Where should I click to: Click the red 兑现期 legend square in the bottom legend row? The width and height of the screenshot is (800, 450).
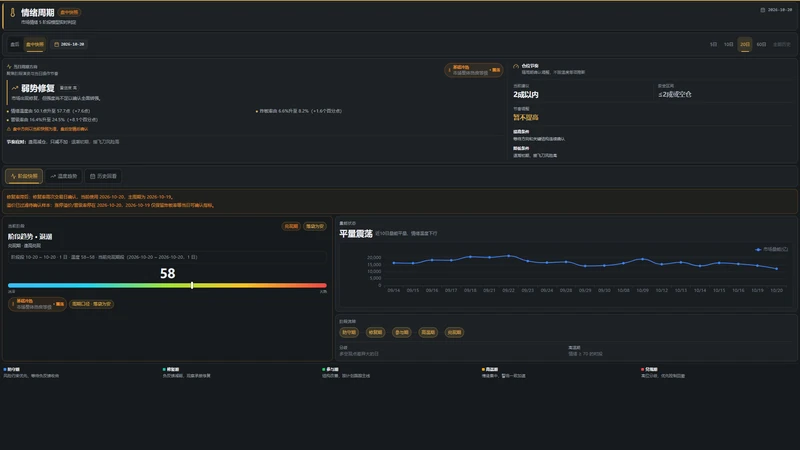coord(642,369)
